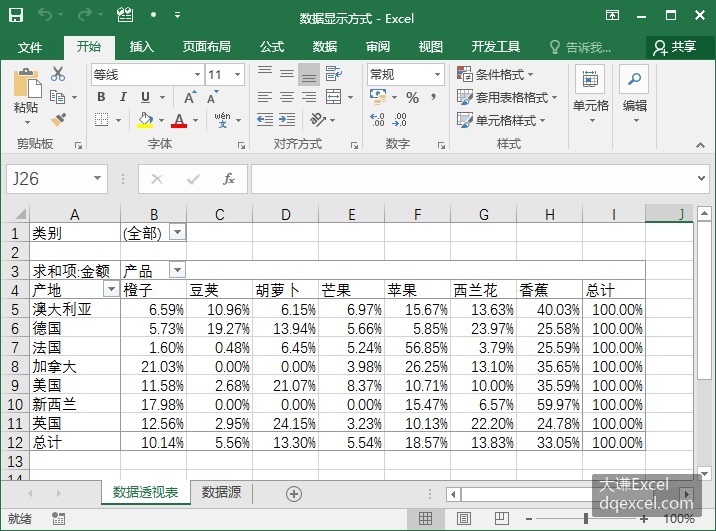The height and width of the screenshot is (531, 716).
Task: Click the Redo arrow icon
Action: [84, 15]
